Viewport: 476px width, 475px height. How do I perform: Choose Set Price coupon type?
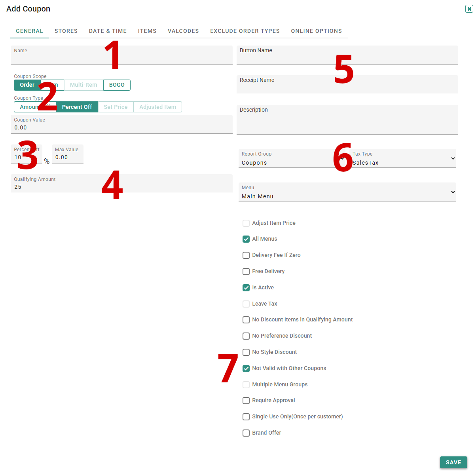[116, 107]
